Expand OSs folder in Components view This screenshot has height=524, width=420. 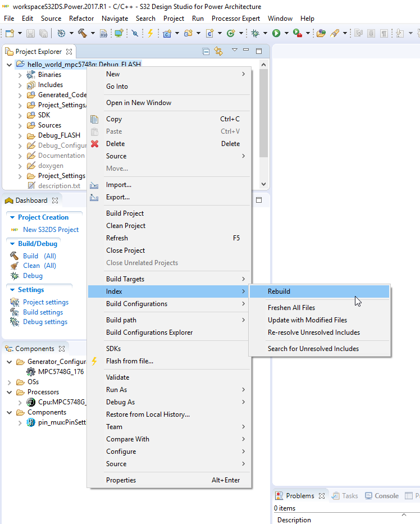[x=10, y=382]
